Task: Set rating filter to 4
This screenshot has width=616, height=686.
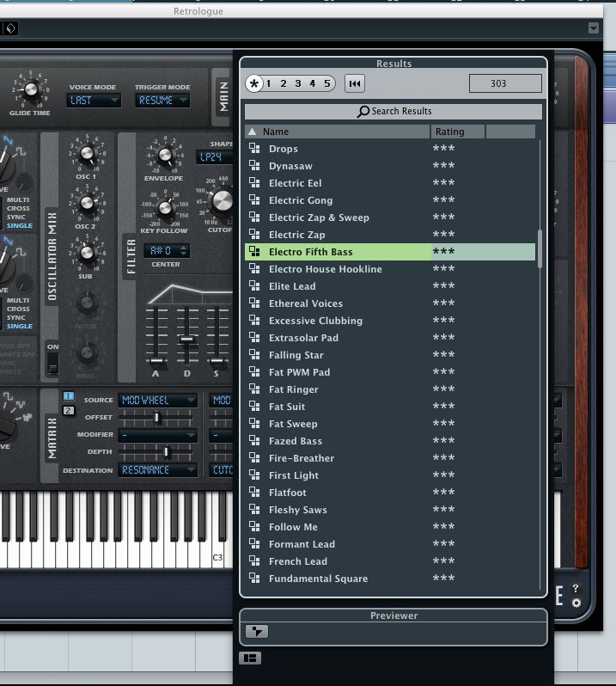Action: point(313,83)
